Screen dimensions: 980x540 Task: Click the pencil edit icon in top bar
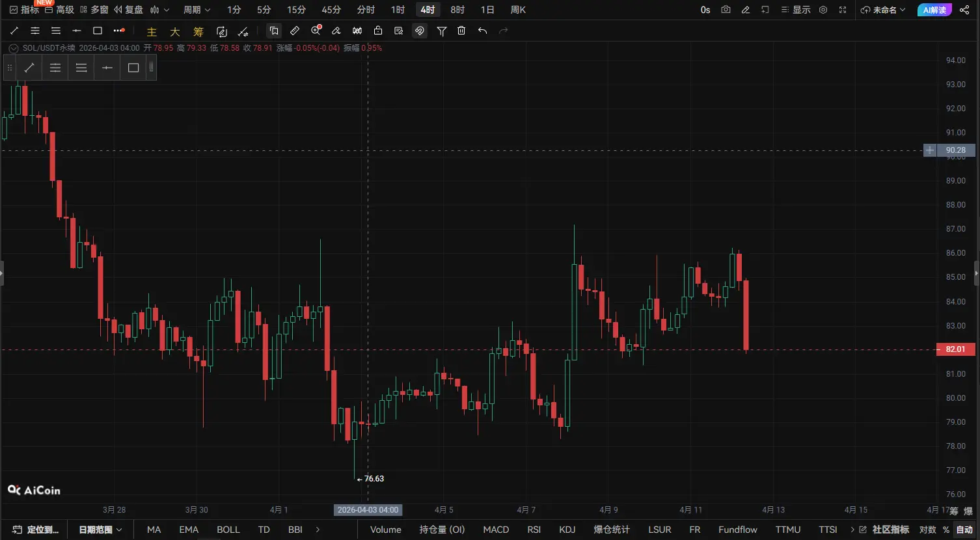pyautogui.click(x=746, y=10)
